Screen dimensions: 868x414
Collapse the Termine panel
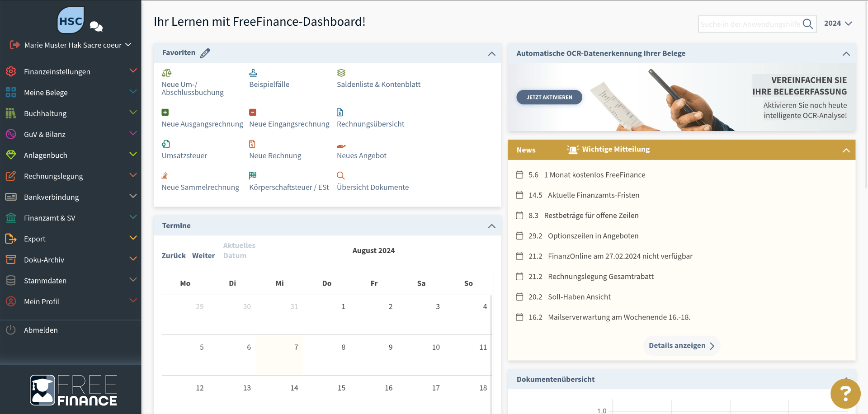click(x=492, y=226)
